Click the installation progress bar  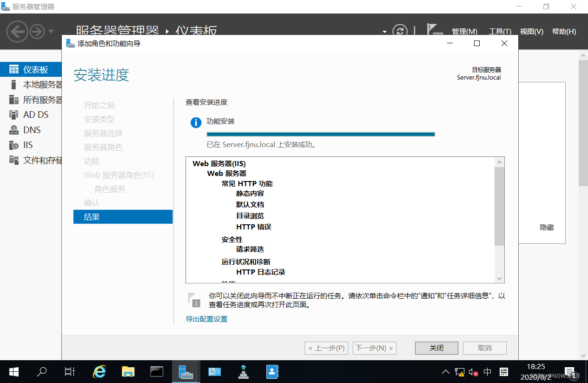tap(321, 134)
